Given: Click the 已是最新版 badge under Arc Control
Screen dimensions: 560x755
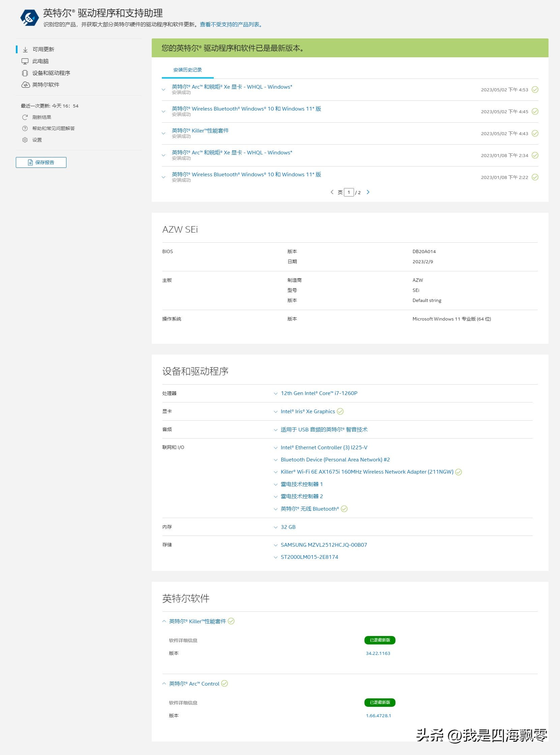Looking at the screenshot, I should pyautogui.click(x=380, y=702).
